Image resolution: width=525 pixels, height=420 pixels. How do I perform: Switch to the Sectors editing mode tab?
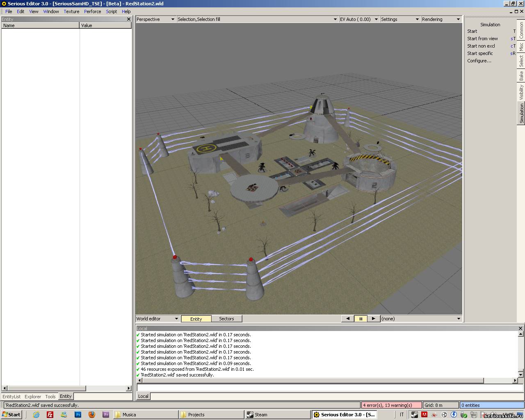coord(226,319)
